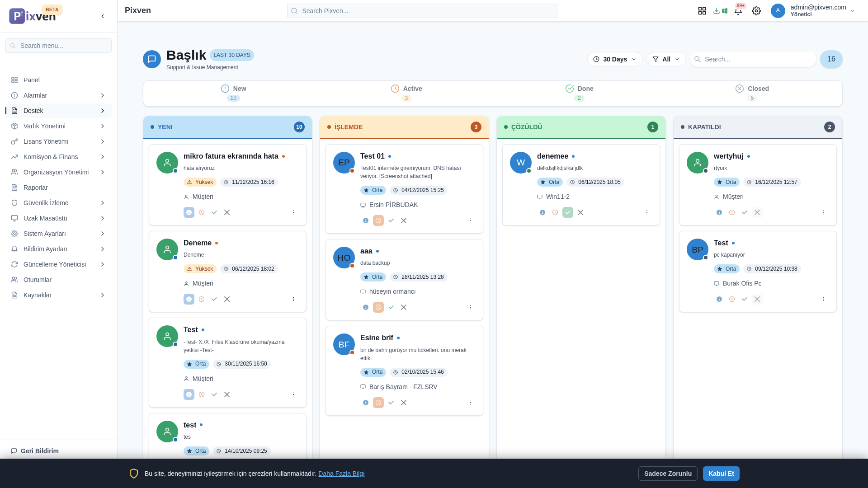Click the Kabul Et cookie button
The height and width of the screenshot is (488, 868).
(x=721, y=474)
